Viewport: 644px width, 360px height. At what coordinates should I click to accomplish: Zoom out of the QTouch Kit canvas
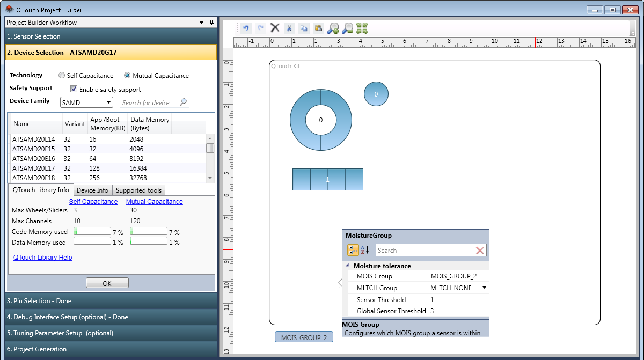point(348,28)
